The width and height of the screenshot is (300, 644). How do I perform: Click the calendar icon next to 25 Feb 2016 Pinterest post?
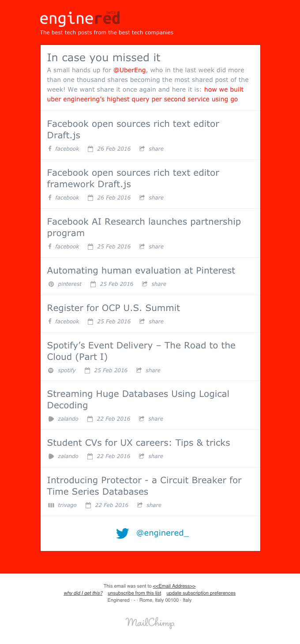(92, 284)
